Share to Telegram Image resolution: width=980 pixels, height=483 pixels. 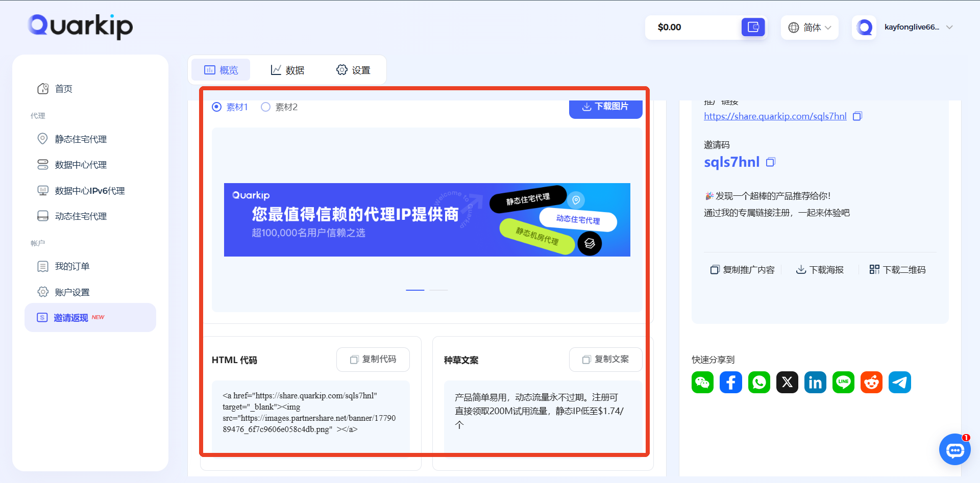pos(900,383)
